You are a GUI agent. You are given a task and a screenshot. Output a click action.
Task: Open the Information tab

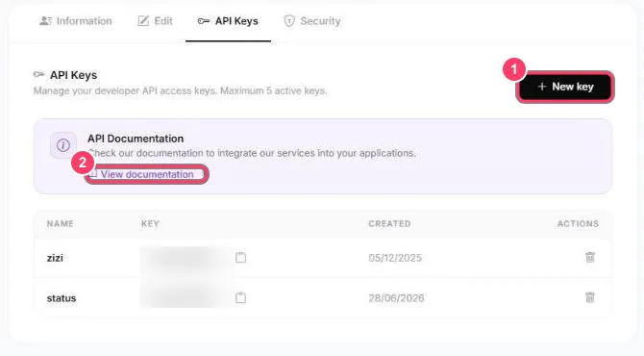point(76,21)
